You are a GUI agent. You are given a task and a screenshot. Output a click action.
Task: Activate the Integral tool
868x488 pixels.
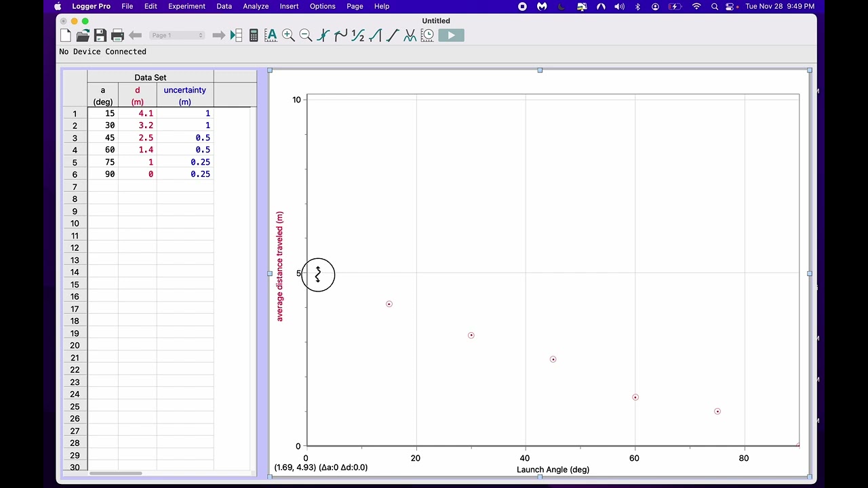(375, 35)
